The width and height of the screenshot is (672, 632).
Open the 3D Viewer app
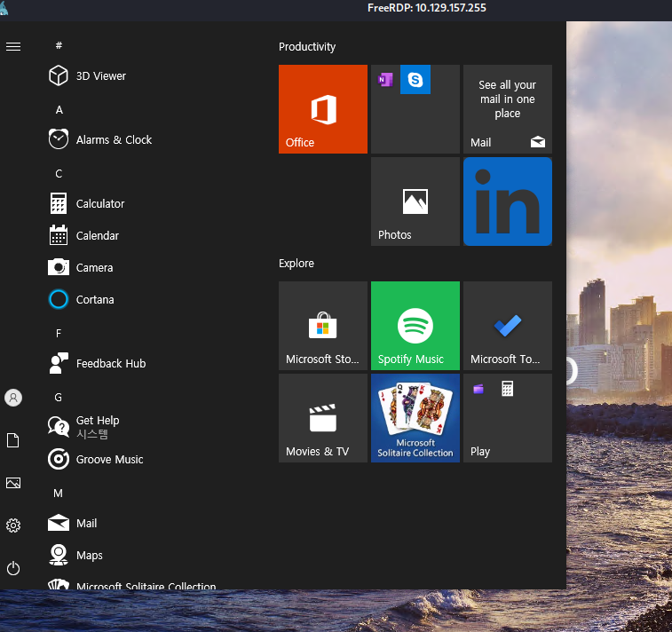coord(87,75)
